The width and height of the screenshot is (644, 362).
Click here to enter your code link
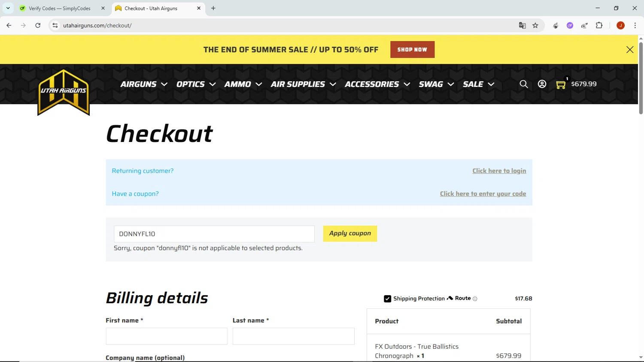(x=483, y=194)
